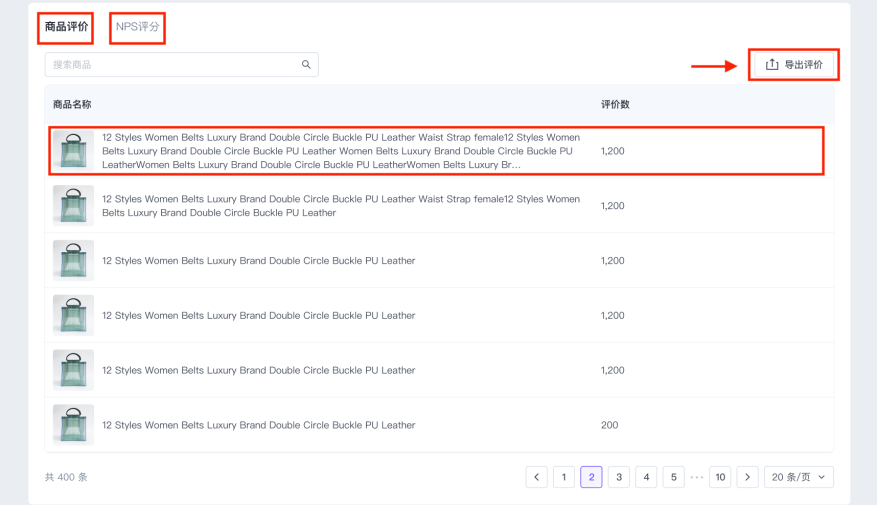Click the 导出评价 export button
This screenshot has width=877, height=505.
click(x=794, y=65)
